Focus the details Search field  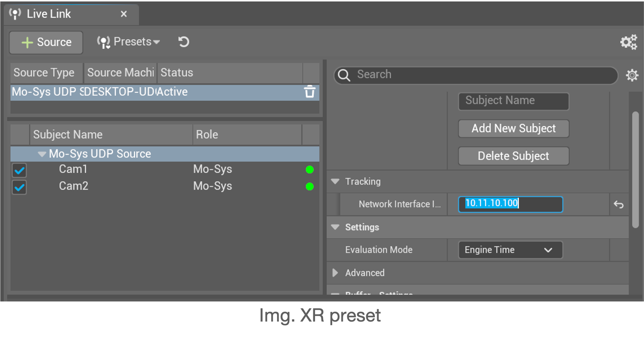point(476,75)
